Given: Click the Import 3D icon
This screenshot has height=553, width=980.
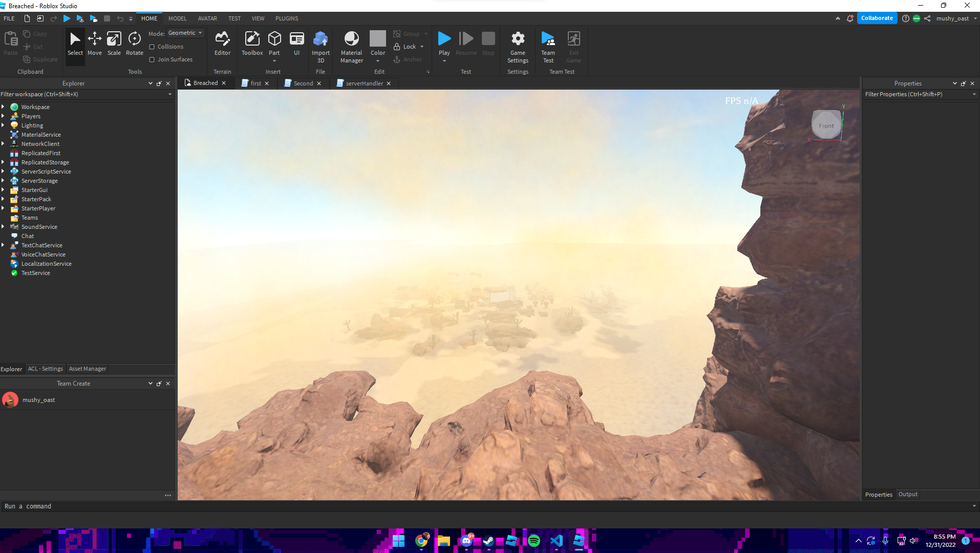Looking at the screenshot, I should [x=321, y=46].
